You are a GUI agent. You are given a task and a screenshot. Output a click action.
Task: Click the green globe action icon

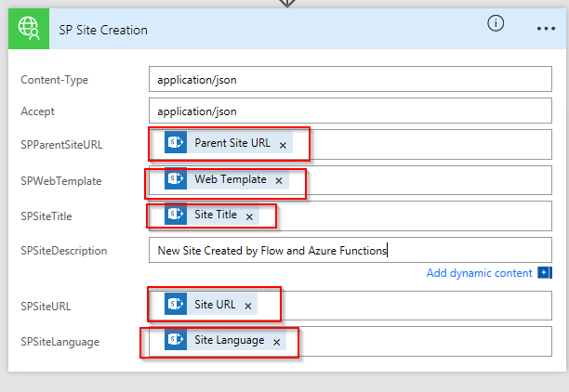tap(29, 29)
